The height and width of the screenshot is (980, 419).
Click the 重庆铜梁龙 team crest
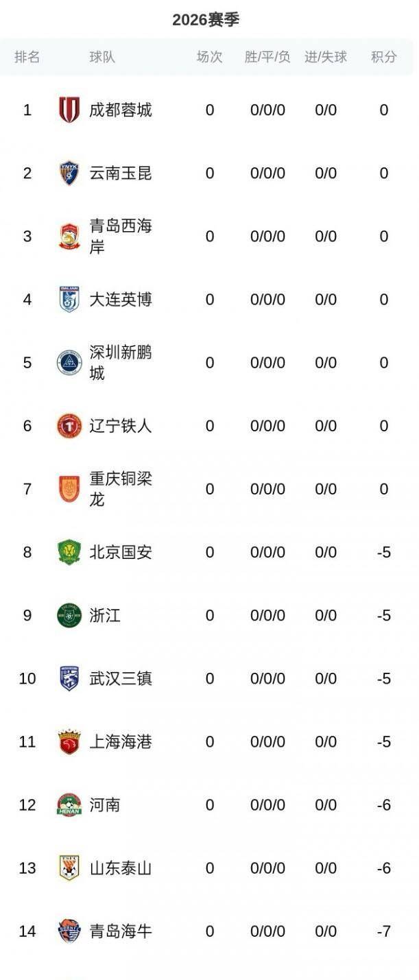(x=69, y=489)
